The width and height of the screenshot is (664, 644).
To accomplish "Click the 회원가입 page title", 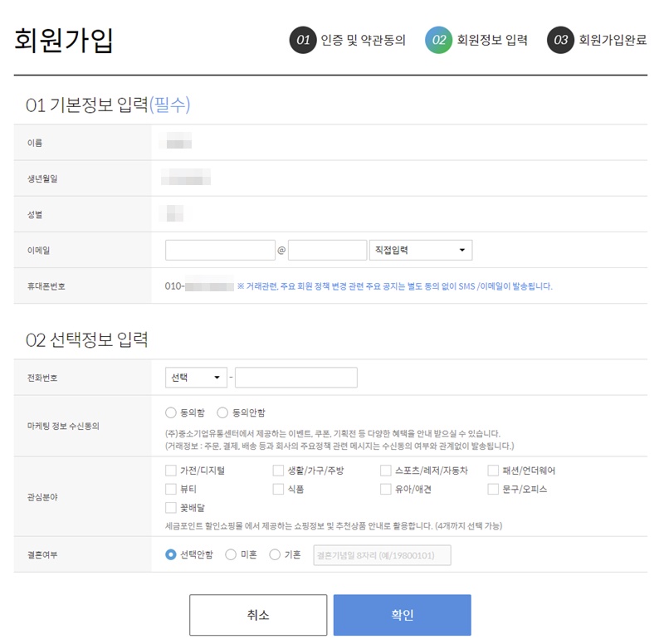I will 64,41.
